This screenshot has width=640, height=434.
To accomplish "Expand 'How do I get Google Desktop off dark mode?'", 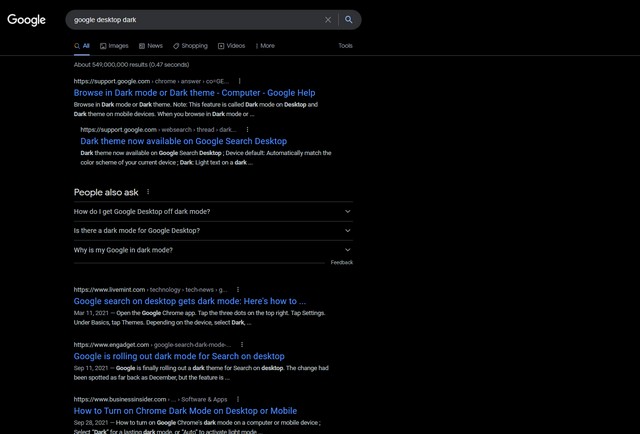I will point(213,211).
